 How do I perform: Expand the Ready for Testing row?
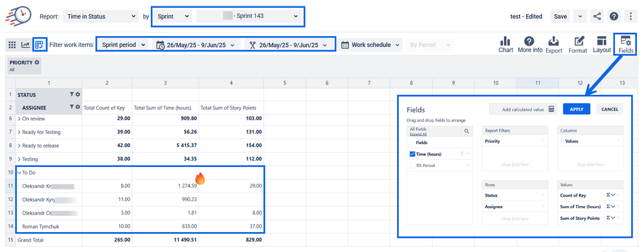pyautogui.click(x=19, y=132)
